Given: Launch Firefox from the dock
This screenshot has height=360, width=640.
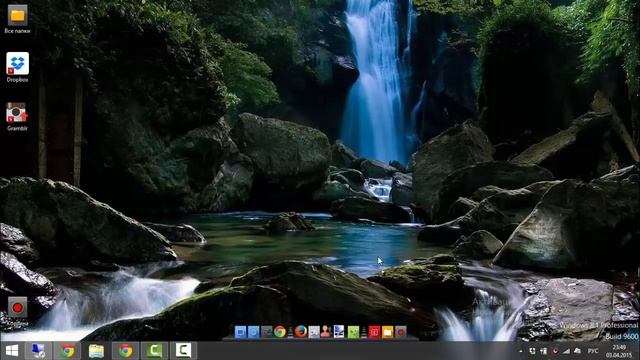Looking at the screenshot, I should pos(301,332).
